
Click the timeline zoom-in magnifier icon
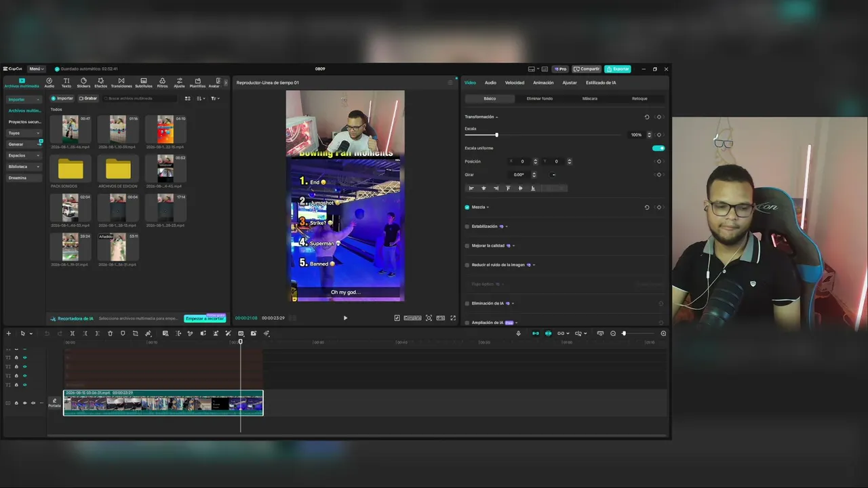click(663, 333)
